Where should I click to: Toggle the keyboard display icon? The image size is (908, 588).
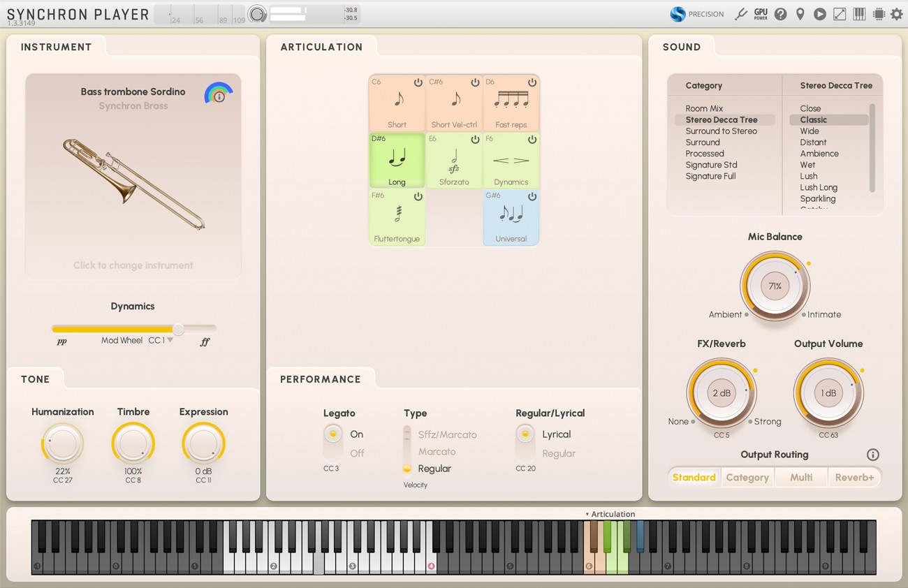click(859, 14)
